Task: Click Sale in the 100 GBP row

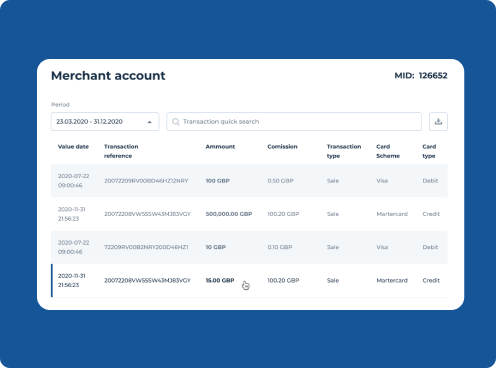Action: click(x=333, y=181)
